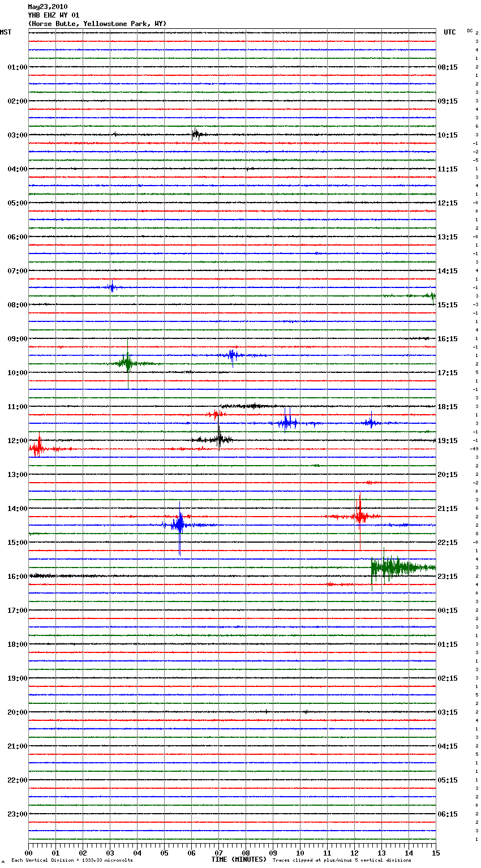
Task: Click the 05:15 UTC time label
Action: point(448,780)
